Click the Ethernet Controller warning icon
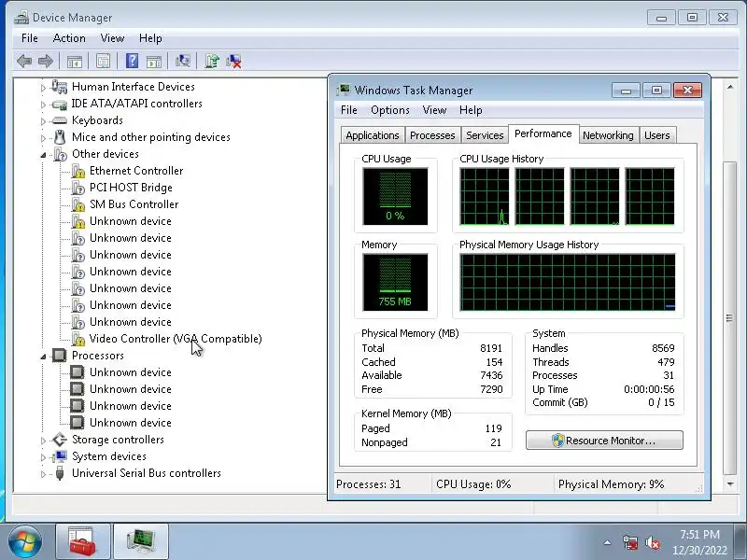The image size is (747, 560). tap(78, 171)
